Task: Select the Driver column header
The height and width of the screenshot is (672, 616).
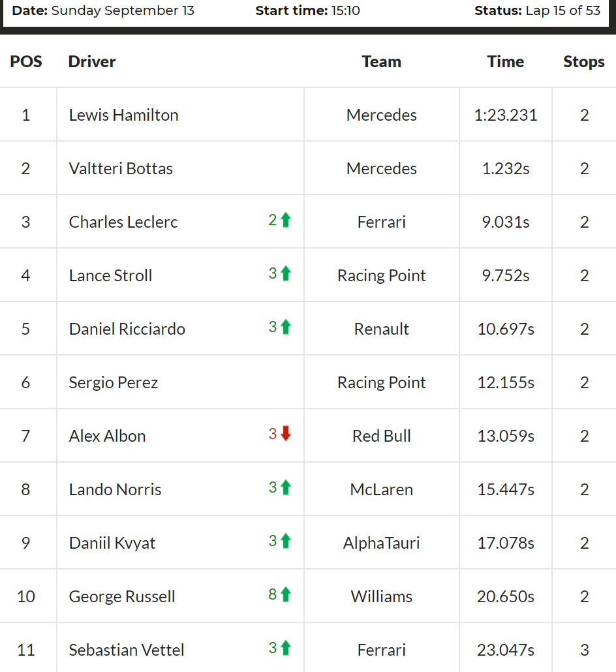Action: tap(92, 62)
